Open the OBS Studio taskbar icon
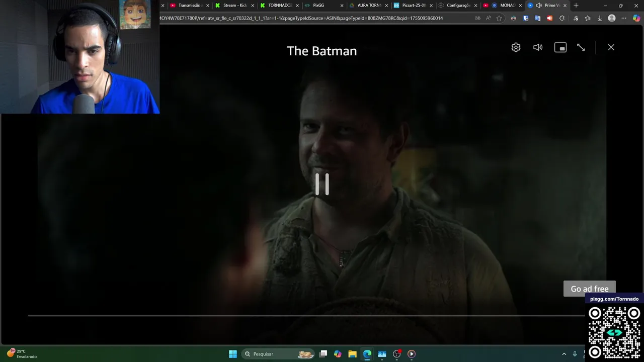644x362 pixels. pos(396,354)
